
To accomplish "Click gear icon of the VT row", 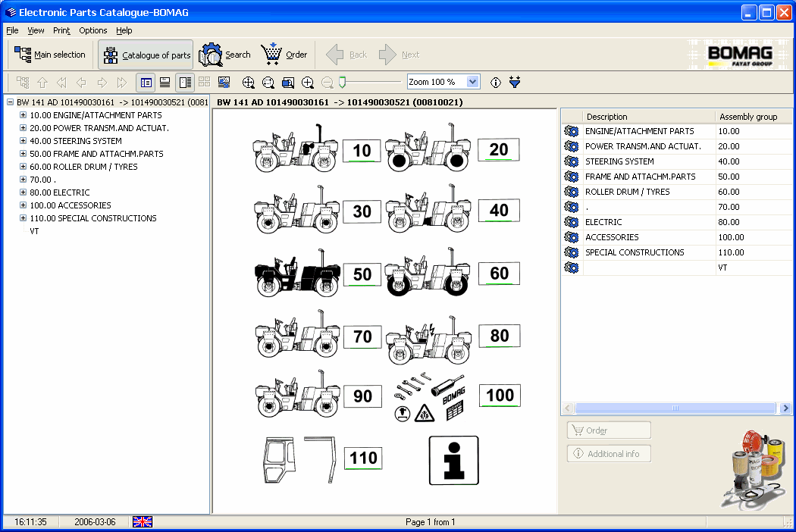I will tap(572, 268).
